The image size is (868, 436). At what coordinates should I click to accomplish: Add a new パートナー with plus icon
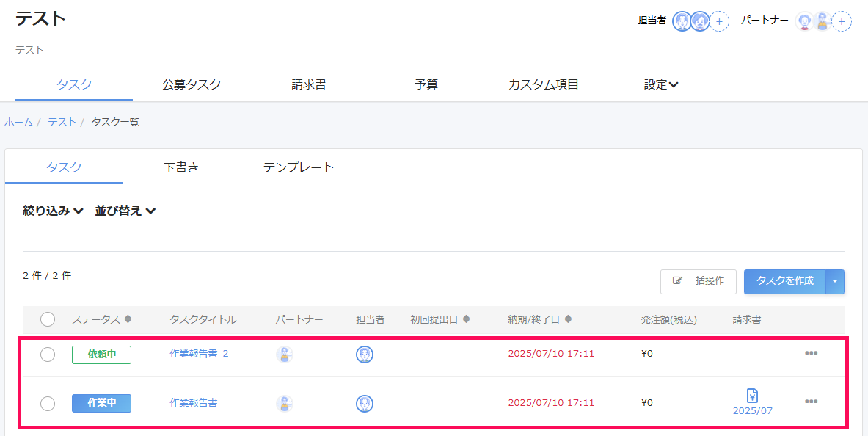tap(842, 21)
